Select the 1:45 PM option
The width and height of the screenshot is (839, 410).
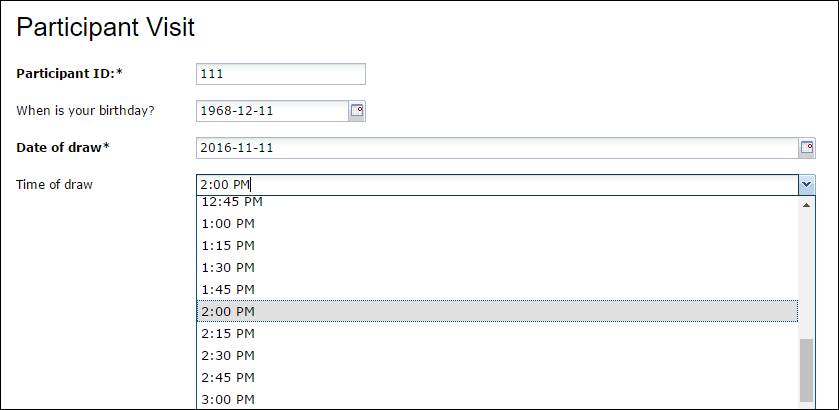tap(497, 290)
